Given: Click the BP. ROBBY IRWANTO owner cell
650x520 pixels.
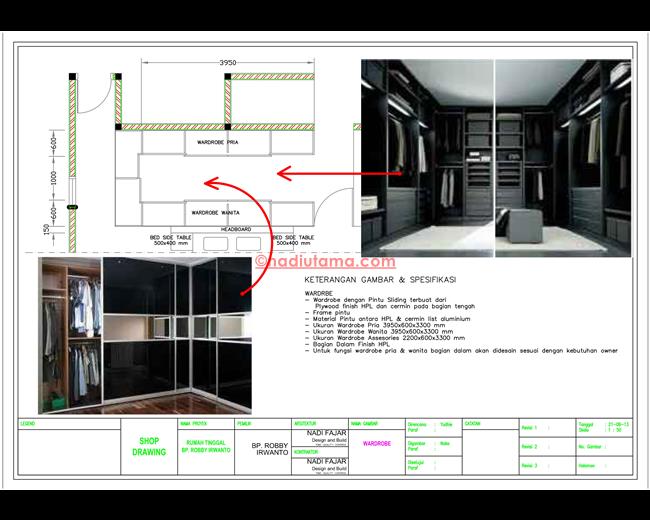Looking at the screenshot, I should [x=270, y=446].
